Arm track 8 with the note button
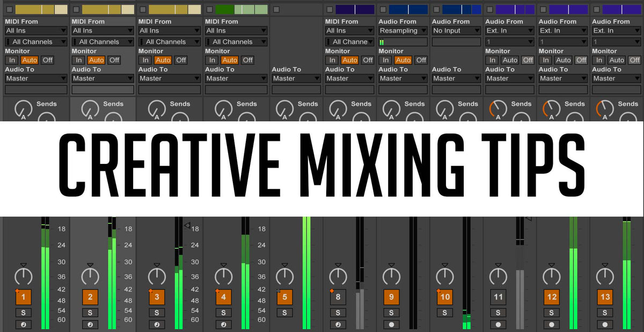Image resolution: width=644 pixels, height=332 pixels. tap(338, 324)
